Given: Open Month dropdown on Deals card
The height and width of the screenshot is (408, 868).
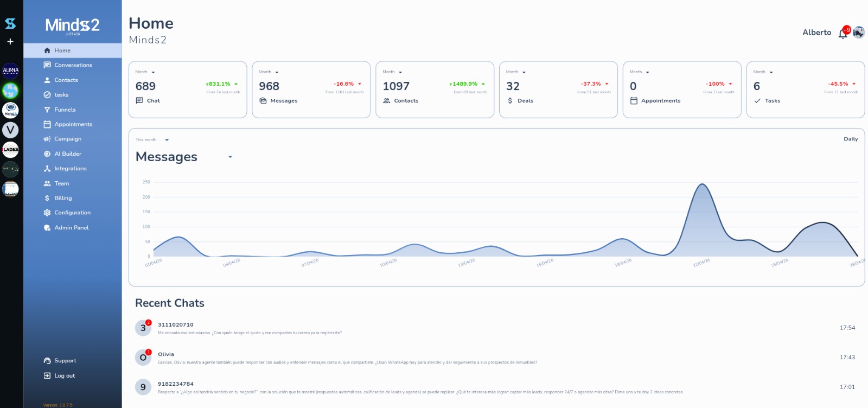Looking at the screenshot, I should [x=524, y=72].
